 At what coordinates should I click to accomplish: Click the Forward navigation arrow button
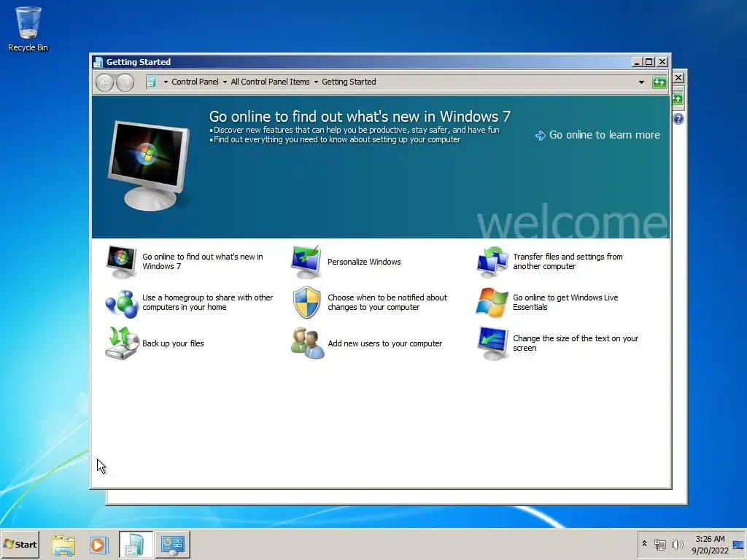[x=125, y=82]
